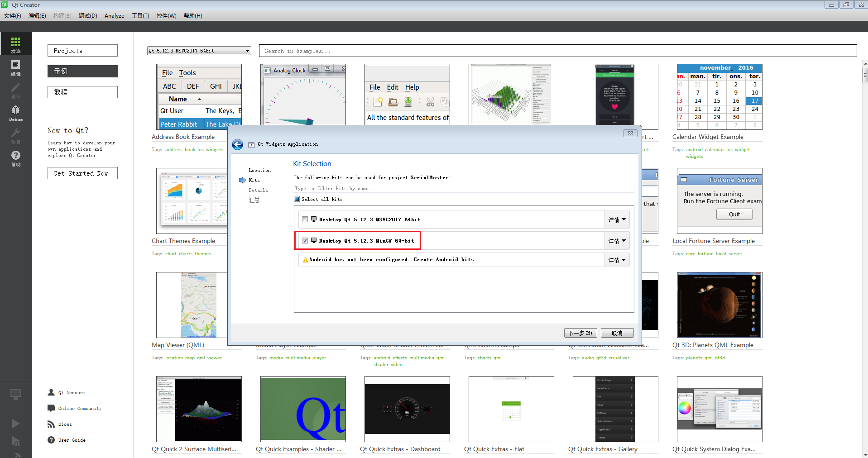
Task: Click the monitor icon of MinGW kit
Action: pos(314,240)
